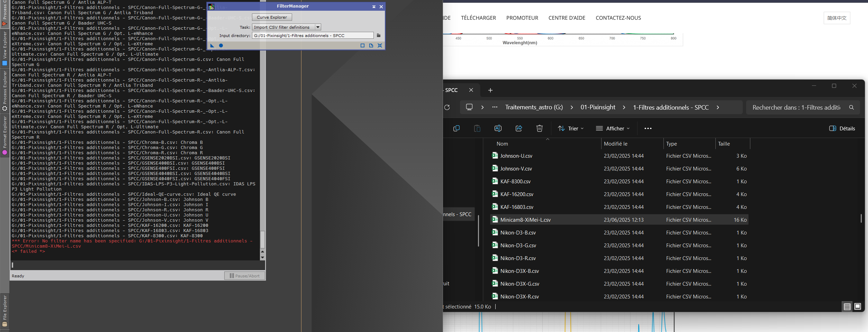Image resolution: width=868 pixels, height=332 pixels.
Task: Open the Process Explorer side tab
Action: point(4,91)
